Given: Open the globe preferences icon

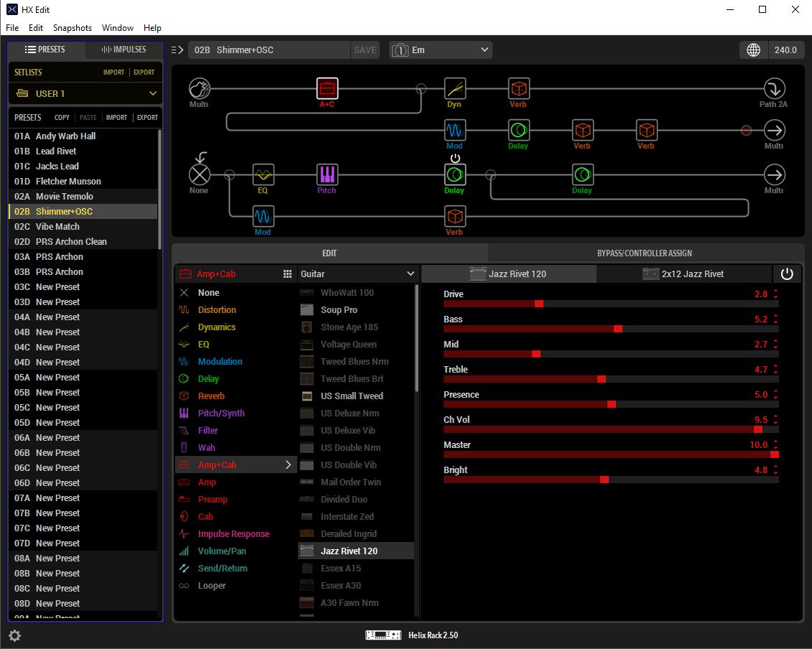Looking at the screenshot, I should pos(753,50).
